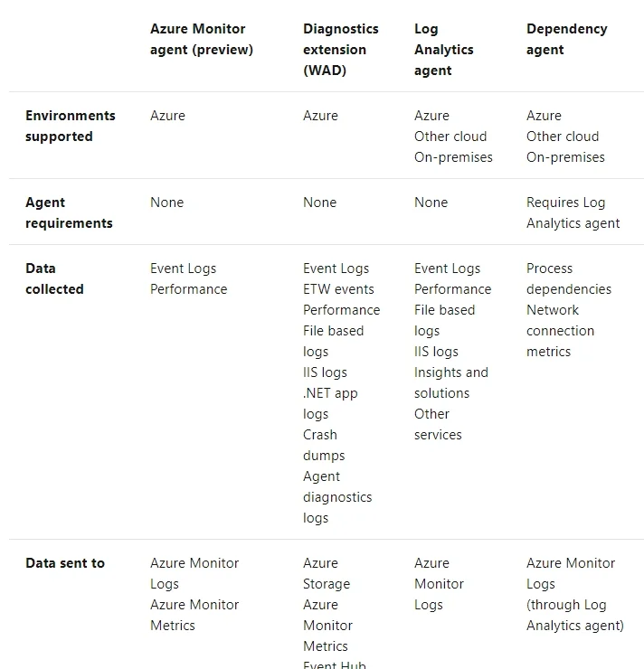Click 'Event Hub' at the table bottom

334,664
